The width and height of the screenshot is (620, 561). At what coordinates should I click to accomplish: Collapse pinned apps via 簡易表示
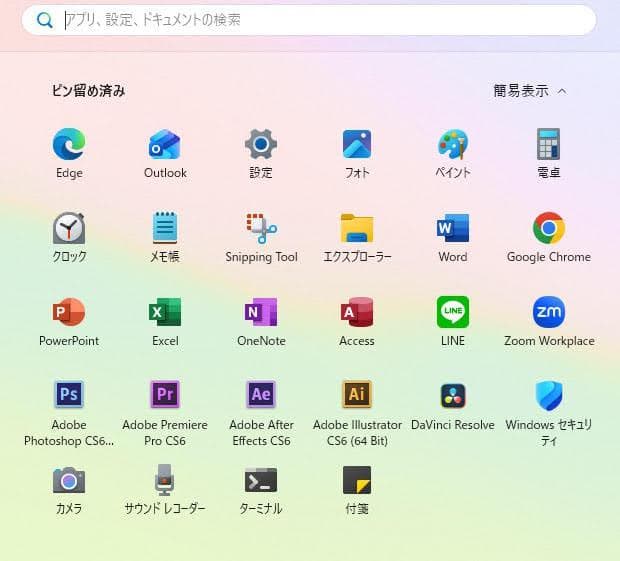pyautogui.click(x=530, y=91)
